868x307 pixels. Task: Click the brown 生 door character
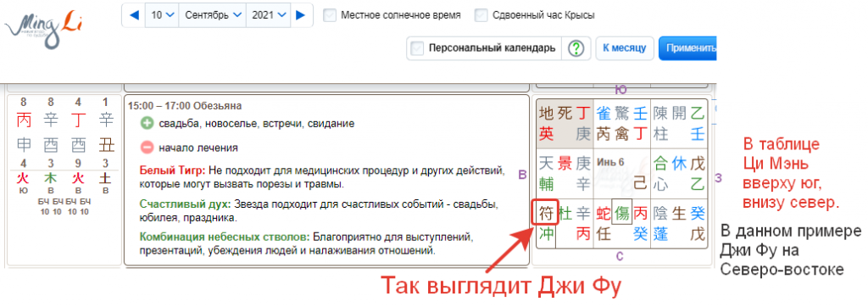[x=679, y=214]
